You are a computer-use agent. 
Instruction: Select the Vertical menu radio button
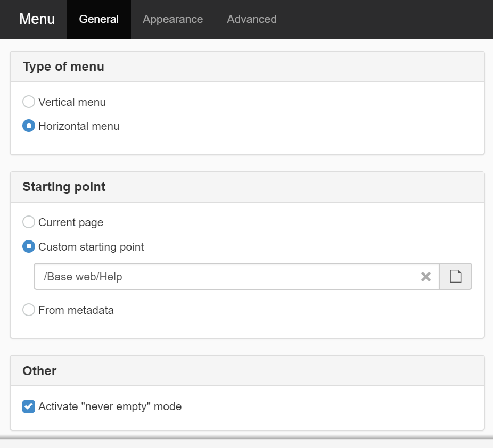(29, 102)
